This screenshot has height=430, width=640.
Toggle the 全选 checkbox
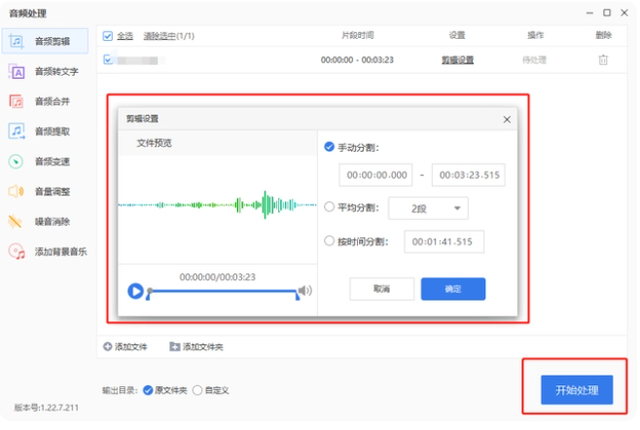tap(108, 36)
